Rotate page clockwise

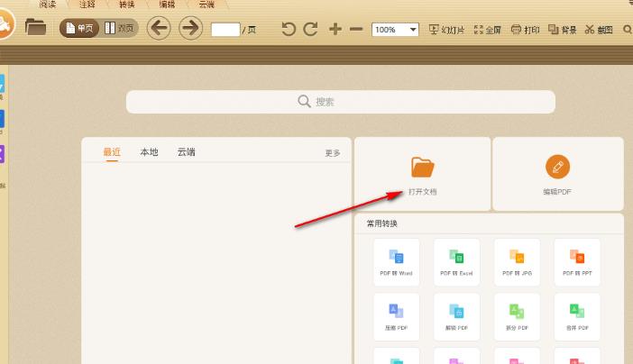click(x=310, y=29)
